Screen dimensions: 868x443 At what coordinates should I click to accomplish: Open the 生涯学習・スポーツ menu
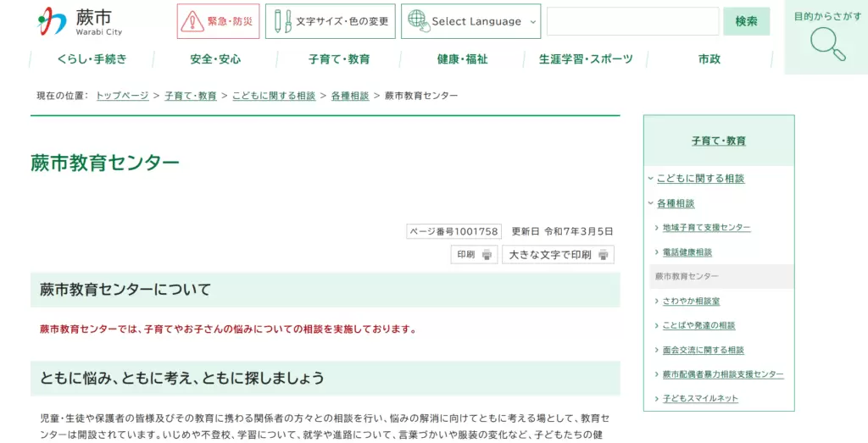pos(586,59)
